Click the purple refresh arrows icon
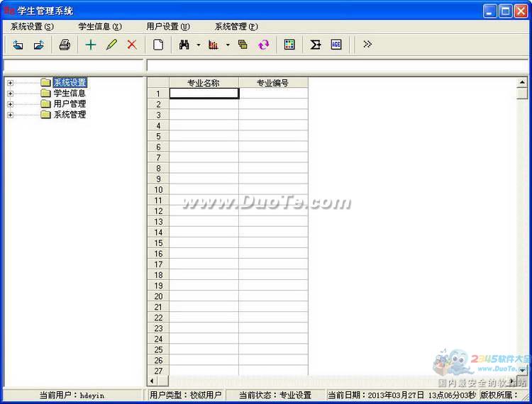This screenshot has height=404, width=532. tap(264, 45)
